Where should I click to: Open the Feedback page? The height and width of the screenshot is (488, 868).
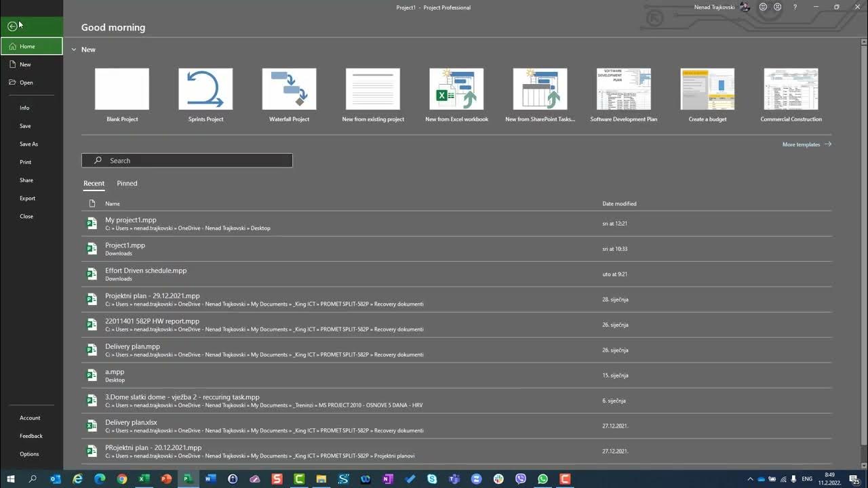click(31, 436)
